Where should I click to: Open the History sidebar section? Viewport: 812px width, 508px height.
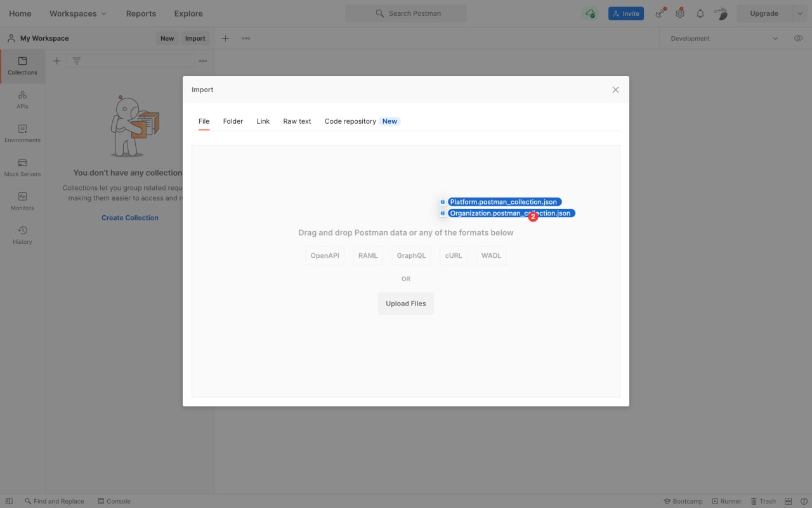click(x=22, y=235)
